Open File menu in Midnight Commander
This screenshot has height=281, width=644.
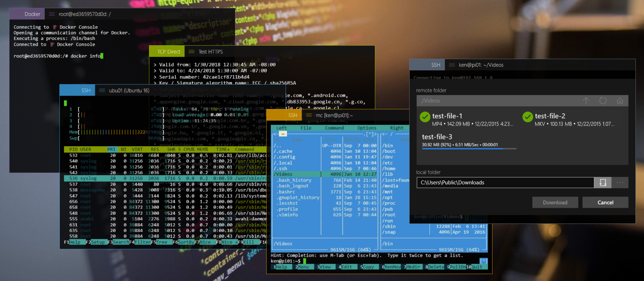click(306, 128)
